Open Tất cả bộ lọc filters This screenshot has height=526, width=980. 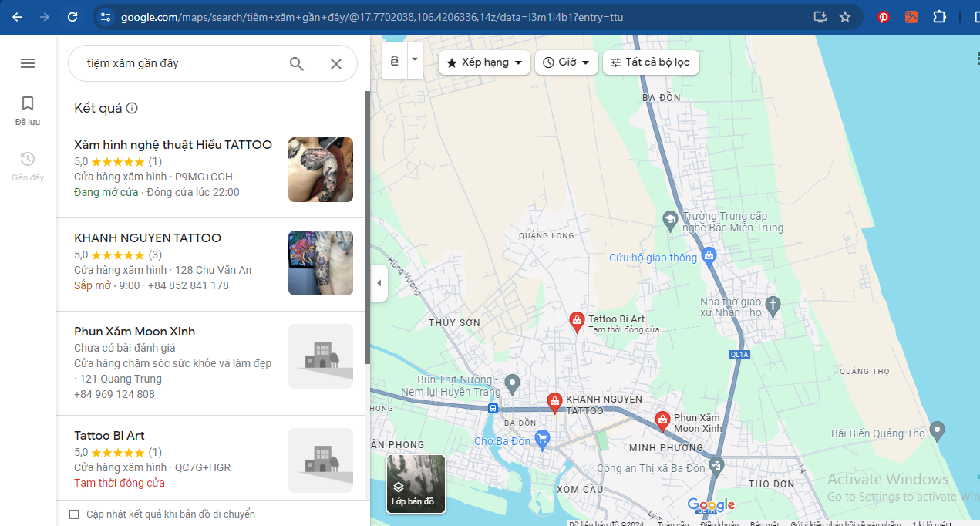click(x=651, y=62)
